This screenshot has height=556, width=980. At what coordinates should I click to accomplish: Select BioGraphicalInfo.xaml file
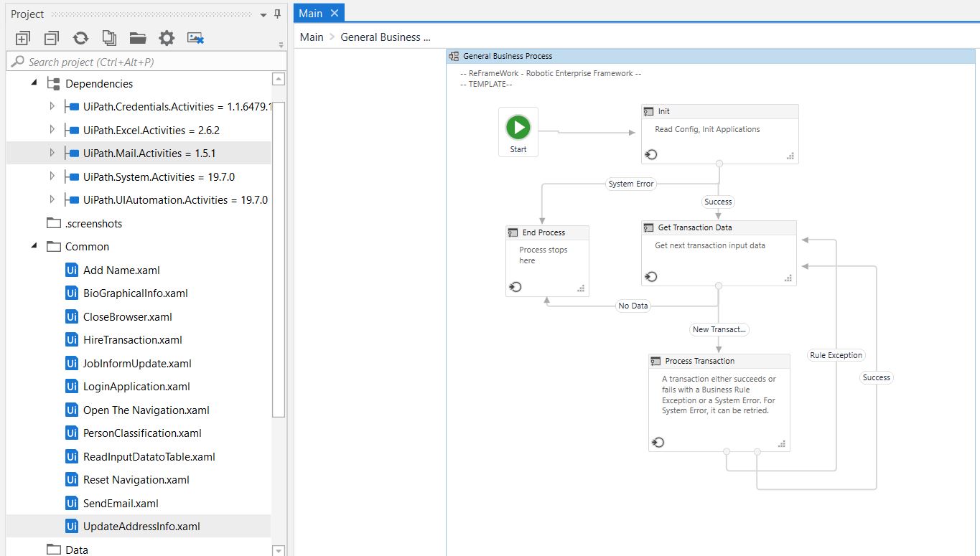(136, 293)
